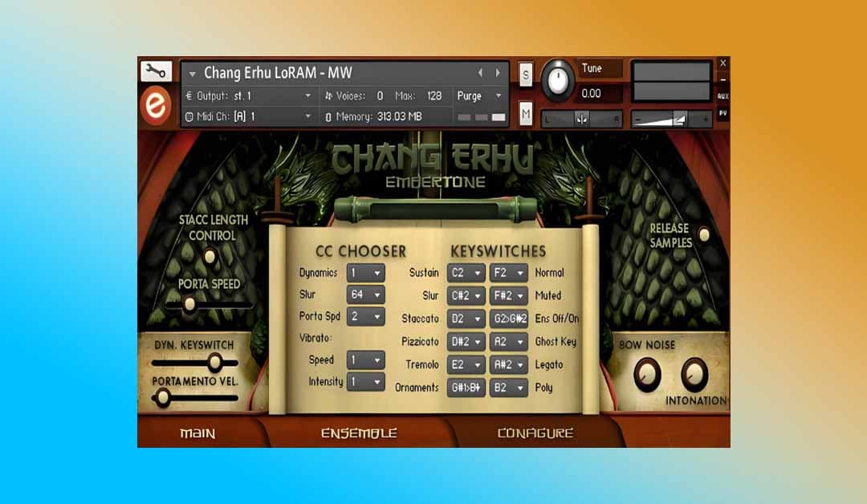Screen dimensions: 867x504
Task: Open the Normal keyswitch F2 dropdown
Action: pyautogui.click(x=508, y=272)
